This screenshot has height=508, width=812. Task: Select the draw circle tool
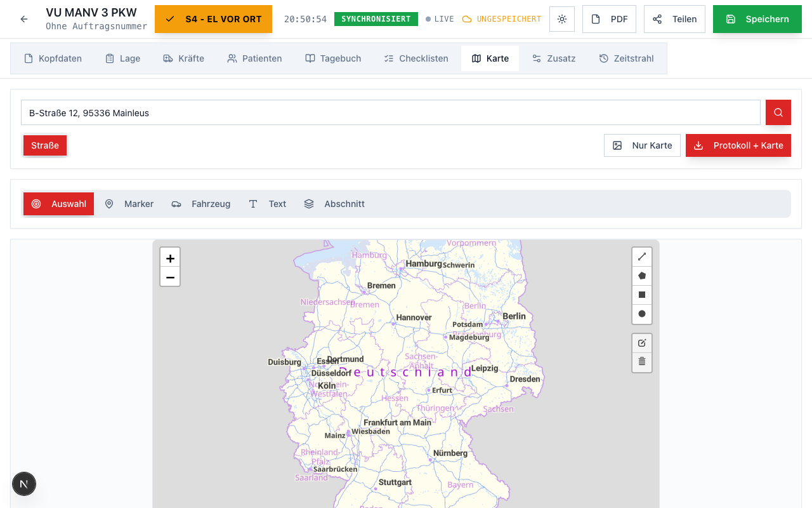click(x=642, y=314)
